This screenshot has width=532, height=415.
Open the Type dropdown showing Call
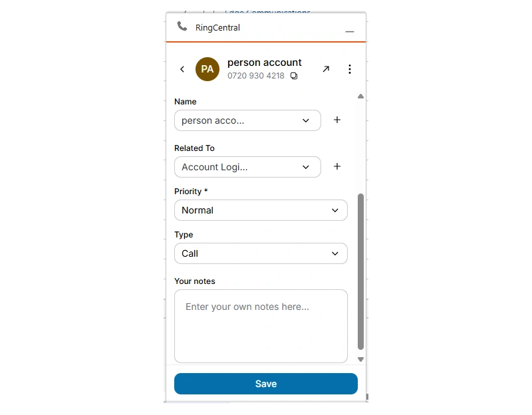[x=261, y=253]
